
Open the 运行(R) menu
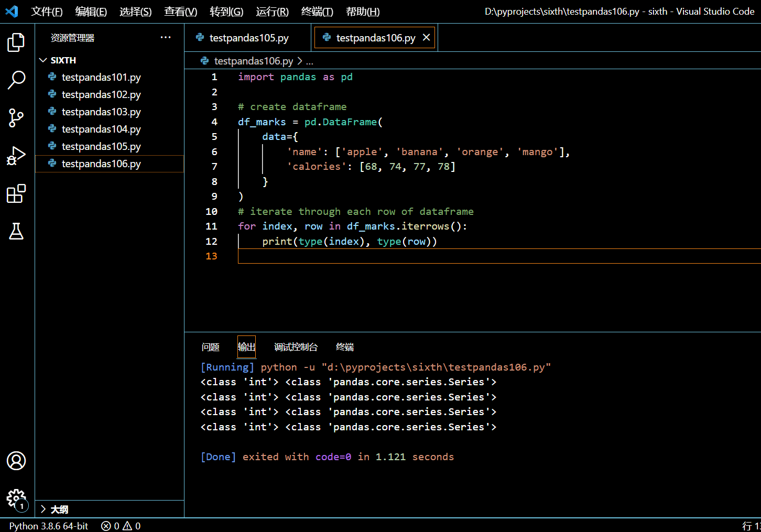272,12
